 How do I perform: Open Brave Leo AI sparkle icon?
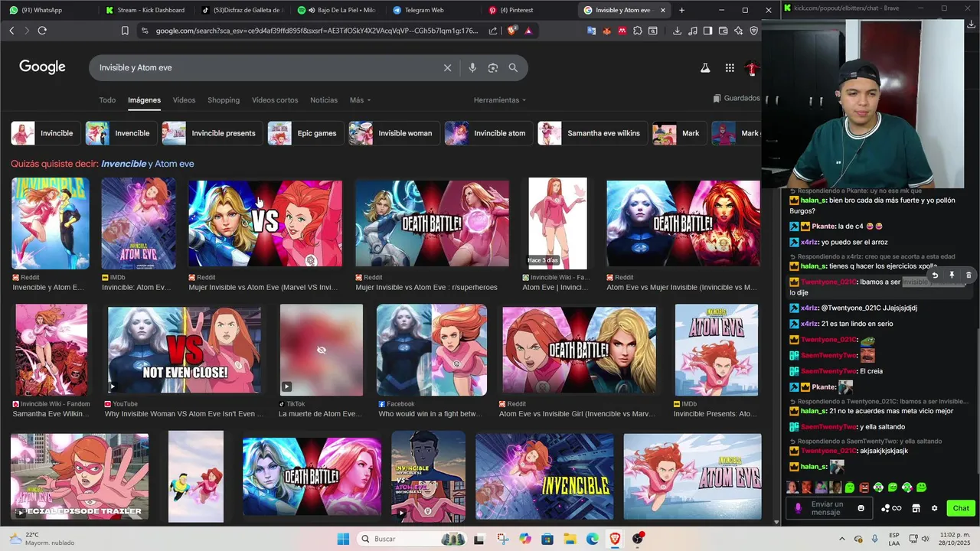click(x=739, y=31)
